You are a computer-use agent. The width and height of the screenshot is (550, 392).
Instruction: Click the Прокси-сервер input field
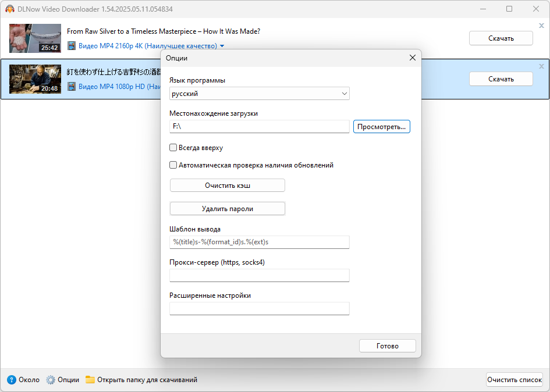coord(259,275)
